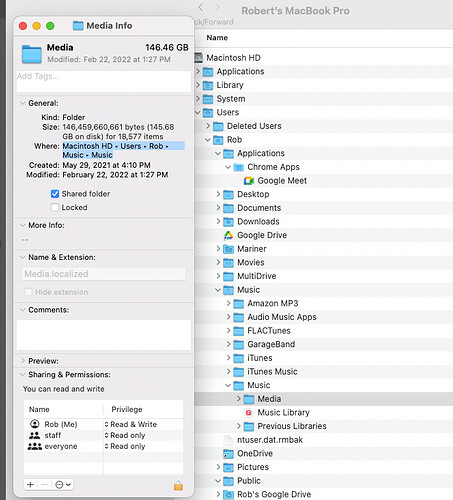Click the Rob (Me) user icon
This screenshot has width=453, height=500.
[x=35, y=424]
